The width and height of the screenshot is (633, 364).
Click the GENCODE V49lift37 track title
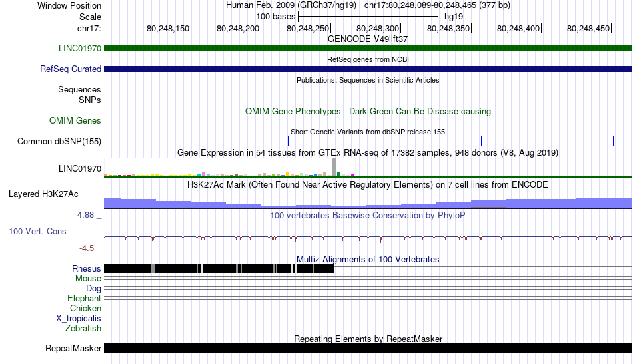(x=367, y=39)
